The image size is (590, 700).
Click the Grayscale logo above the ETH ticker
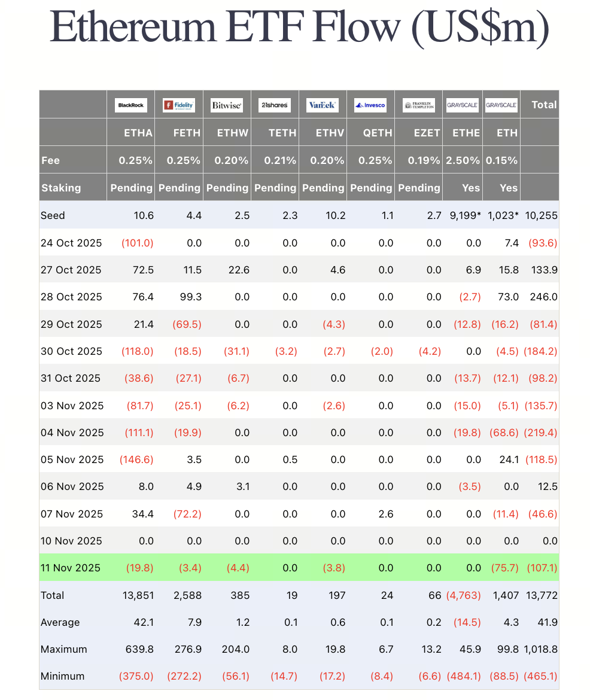click(x=501, y=105)
